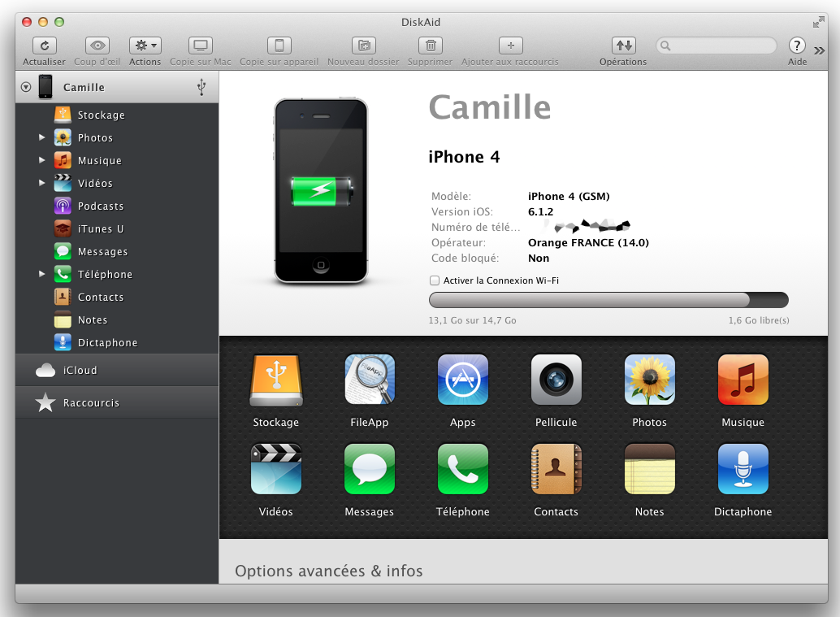840x617 pixels.
Task: Open the Dictaphone icon in the grid
Action: (743, 469)
